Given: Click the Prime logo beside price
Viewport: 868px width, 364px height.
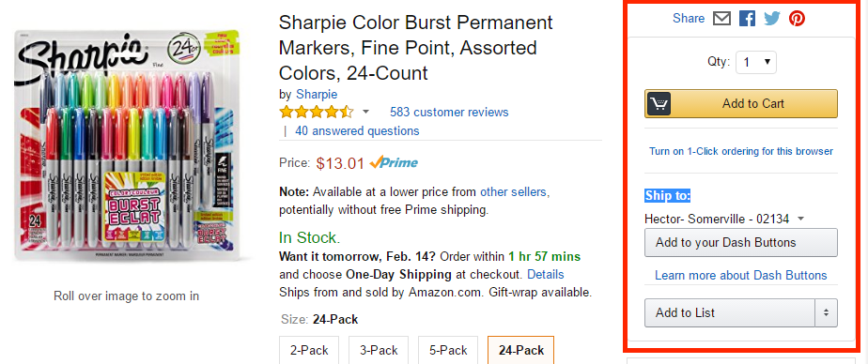Looking at the screenshot, I should tap(394, 162).
